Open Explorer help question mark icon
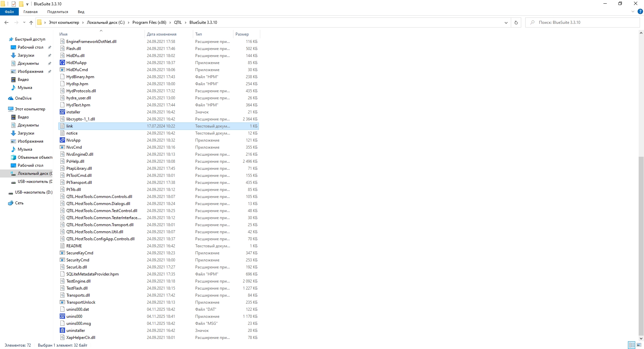This screenshot has height=349, width=644. coord(640,12)
